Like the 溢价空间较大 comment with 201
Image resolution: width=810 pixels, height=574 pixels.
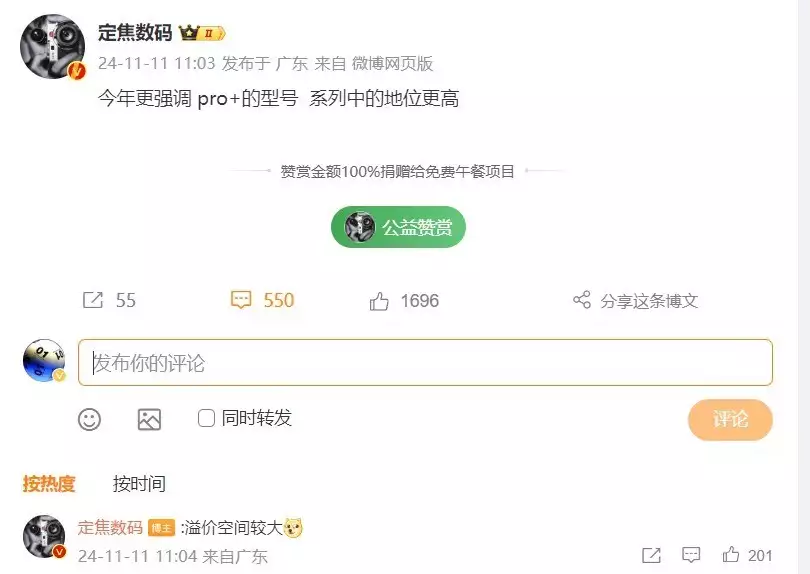(x=730, y=555)
